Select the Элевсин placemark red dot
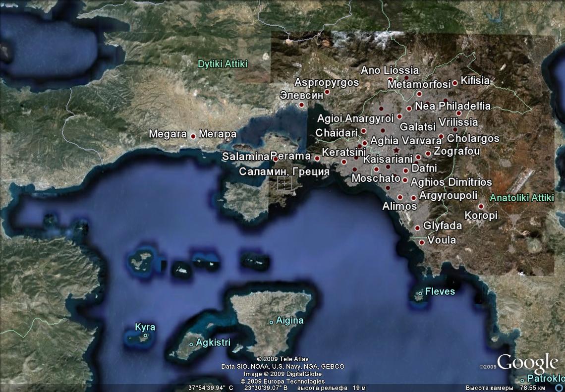The width and height of the screenshot is (565, 392). [301, 105]
